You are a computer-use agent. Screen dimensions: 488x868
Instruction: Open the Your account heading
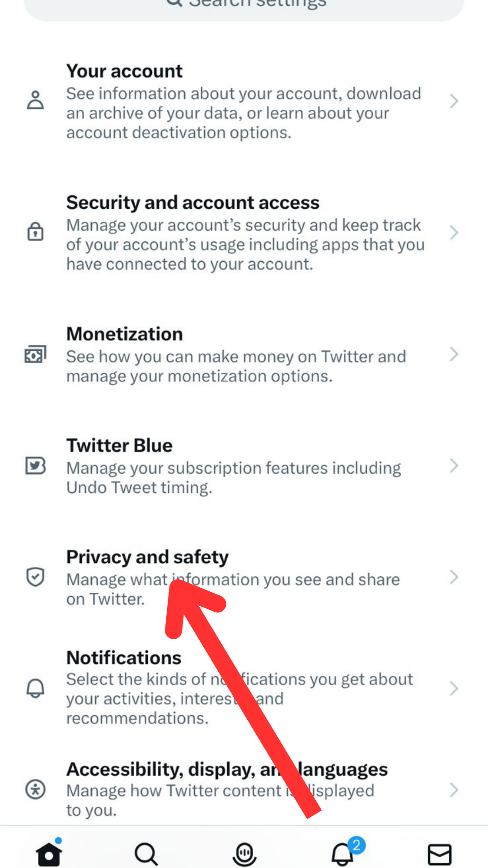[124, 71]
